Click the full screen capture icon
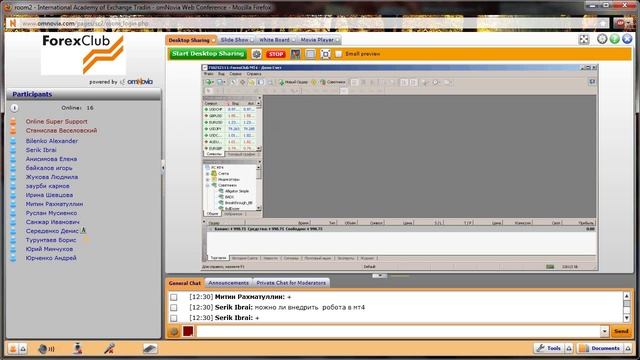The height and width of the screenshot is (360, 640). [325, 54]
